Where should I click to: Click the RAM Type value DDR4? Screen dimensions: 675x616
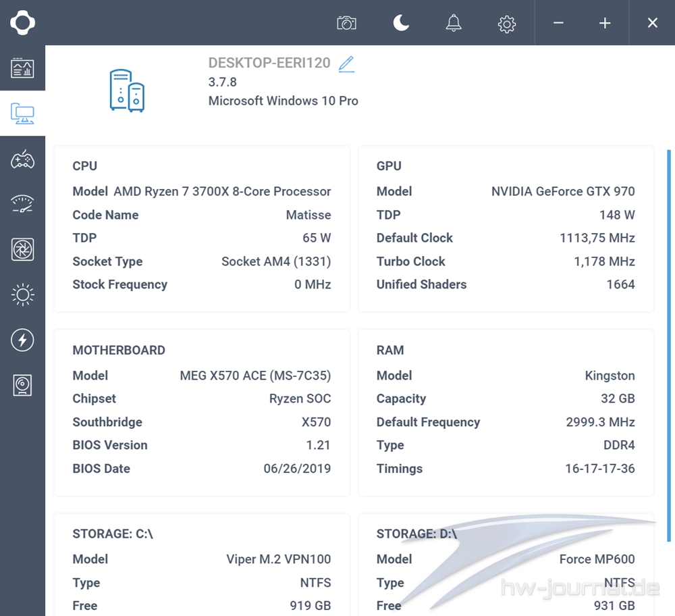[619, 445]
